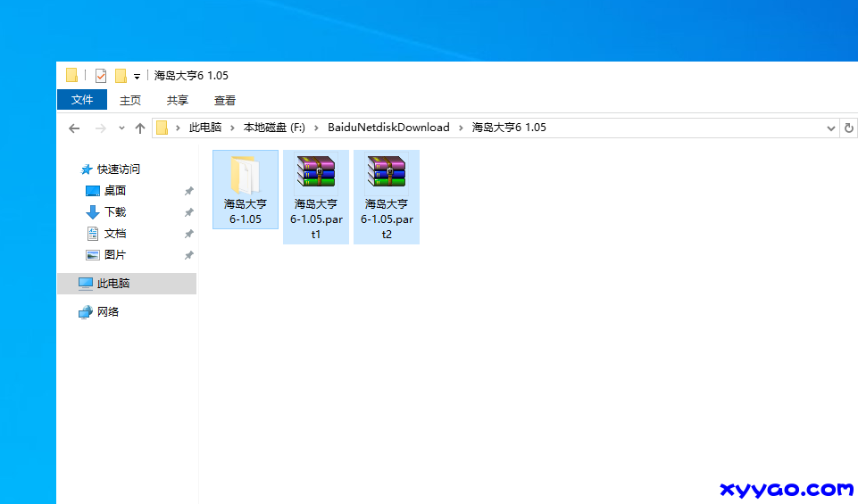Open the 文件 menu tab
Image resolution: width=858 pixels, height=504 pixels.
(x=82, y=100)
